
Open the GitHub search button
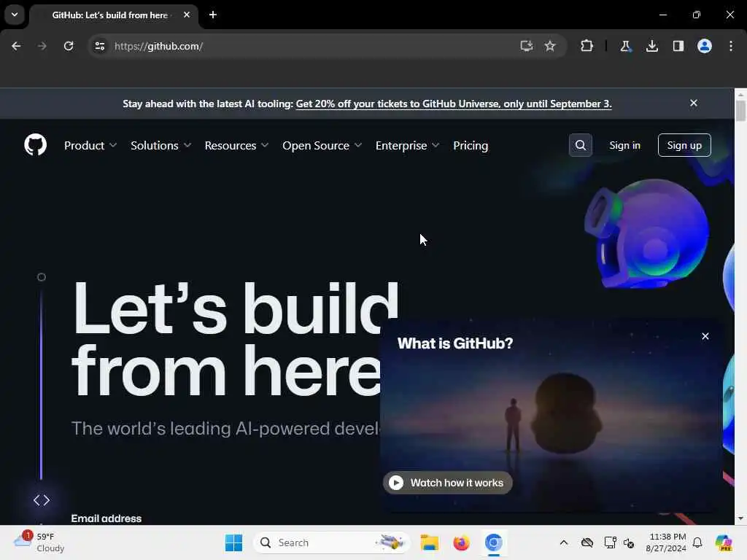click(x=580, y=145)
